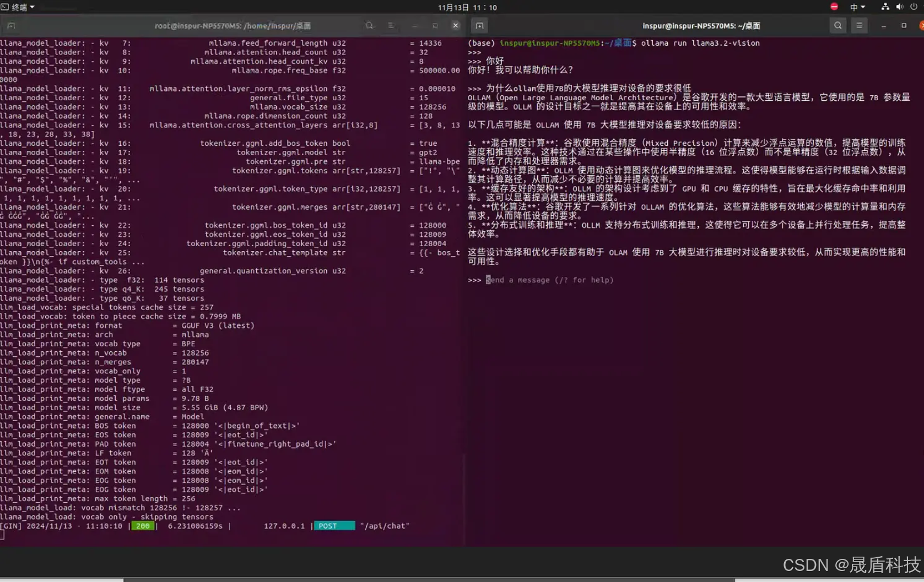Viewport: 924px width, 582px height.
Task: Click 'BOS token = 128000' line
Action: (x=150, y=426)
